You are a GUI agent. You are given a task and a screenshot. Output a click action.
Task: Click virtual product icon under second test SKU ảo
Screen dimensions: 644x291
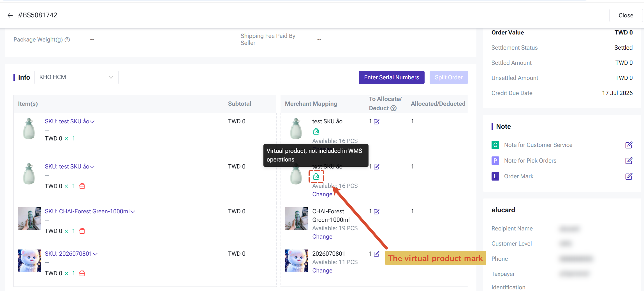tap(316, 176)
